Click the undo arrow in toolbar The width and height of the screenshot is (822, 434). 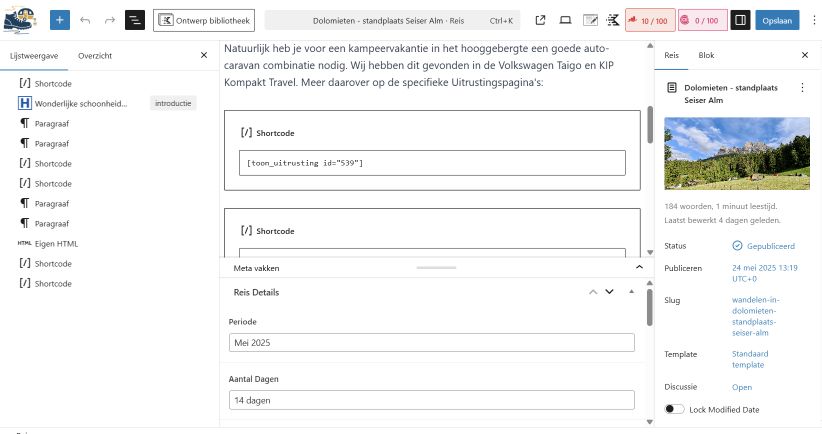(x=85, y=20)
